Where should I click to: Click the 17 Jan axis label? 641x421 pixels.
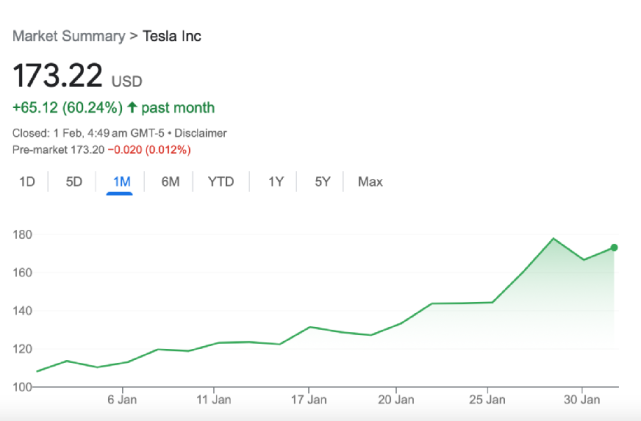(309, 400)
